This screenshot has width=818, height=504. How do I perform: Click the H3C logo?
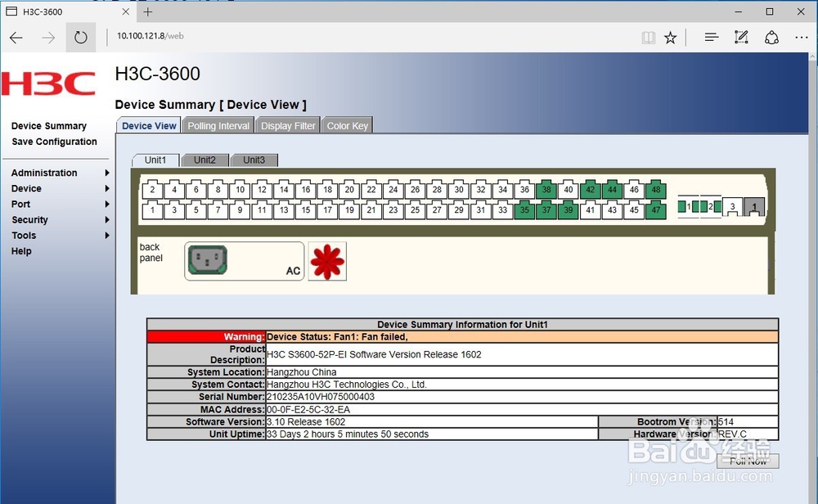pyautogui.click(x=48, y=83)
